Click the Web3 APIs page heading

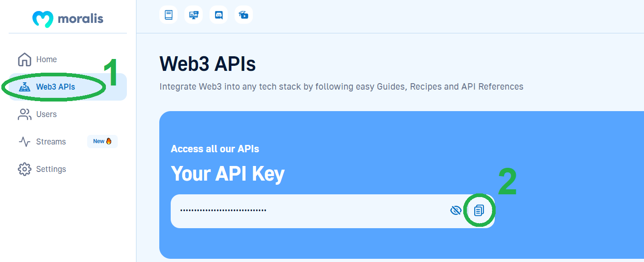(208, 64)
